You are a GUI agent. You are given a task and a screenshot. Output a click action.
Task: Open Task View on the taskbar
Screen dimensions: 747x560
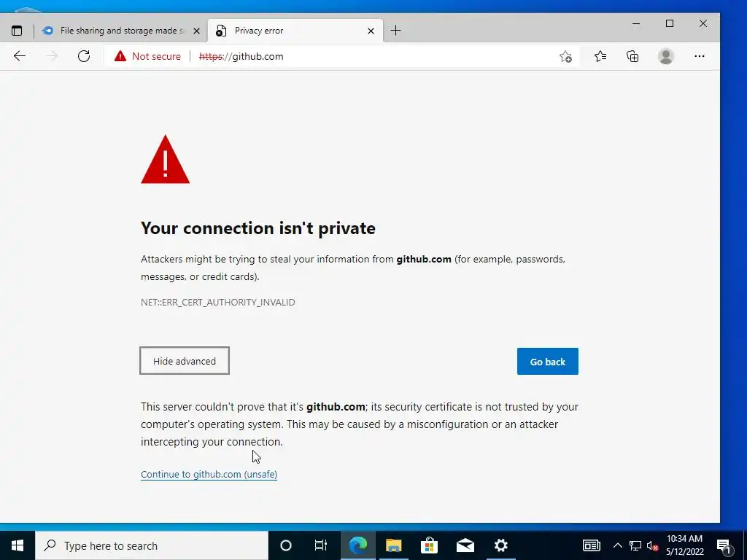[x=321, y=545]
